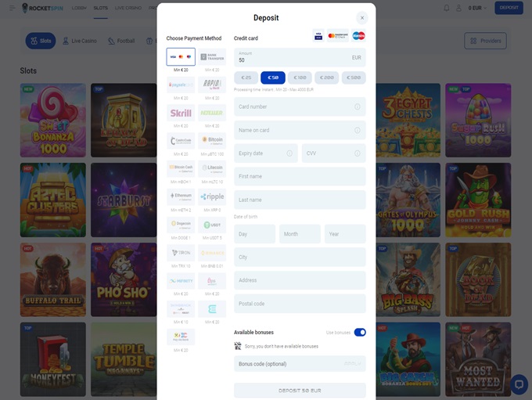Select Skrill payment method
The image size is (532, 400).
181,113
